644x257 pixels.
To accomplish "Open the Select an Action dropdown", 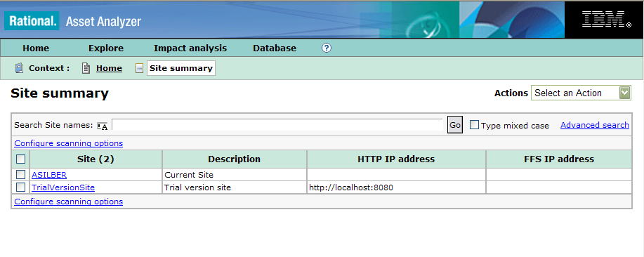I will [x=581, y=93].
